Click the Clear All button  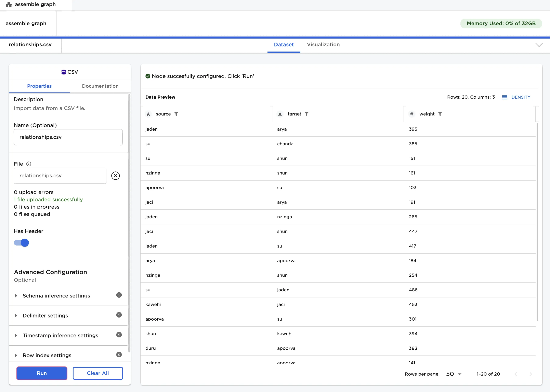98,373
